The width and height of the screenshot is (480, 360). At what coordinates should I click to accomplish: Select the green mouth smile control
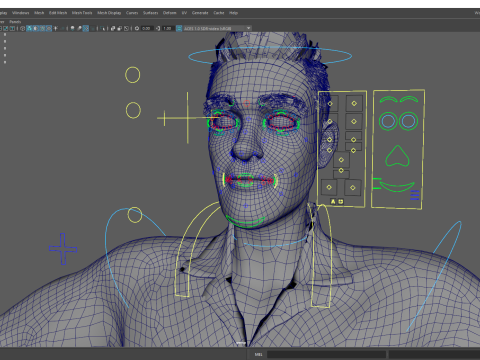[x=397, y=187]
